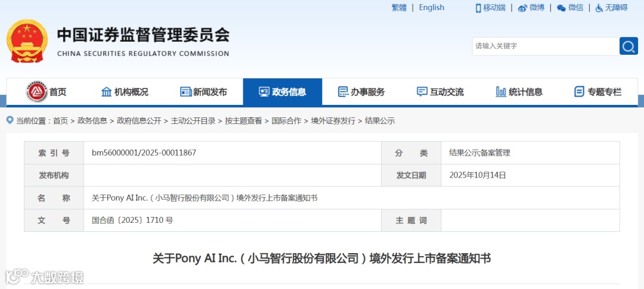Click the document icon beside 办事服务
This screenshot has height=289, width=644.
[343, 92]
